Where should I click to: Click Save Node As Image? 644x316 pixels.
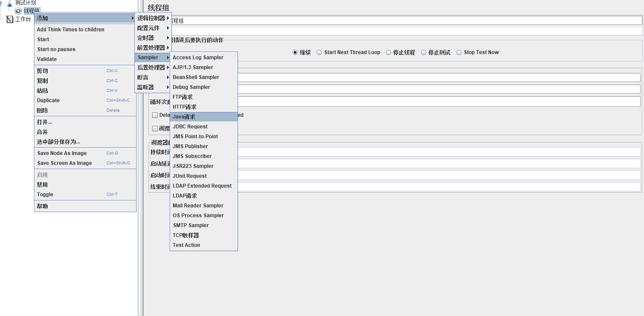coord(62,153)
